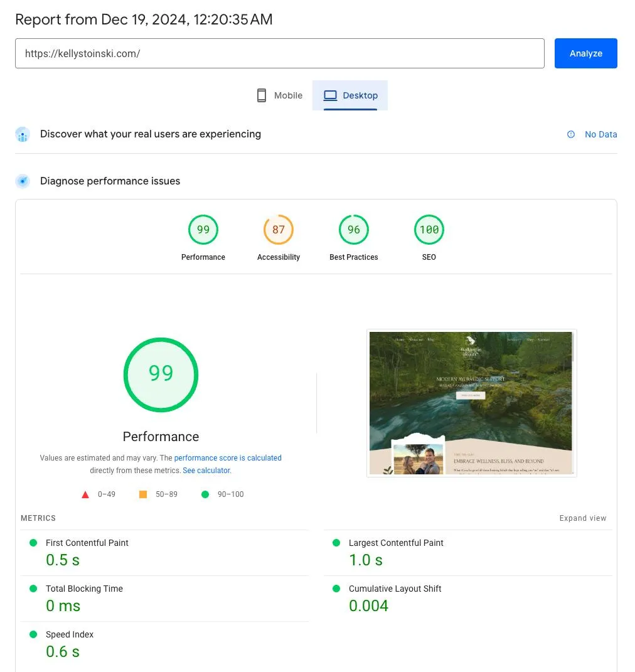This screenshot has height=672, width=635.
Task: Click the SEO score gauge 100
Action: coord(429,230)
